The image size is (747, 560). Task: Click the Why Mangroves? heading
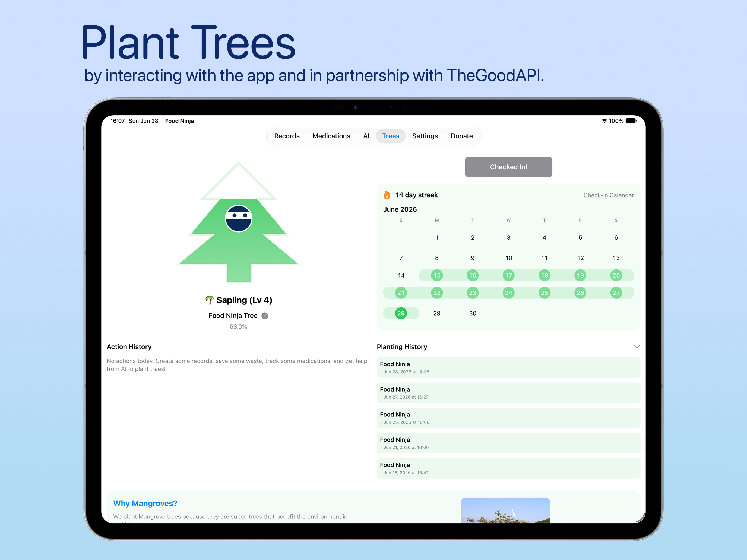coord(145,503)
